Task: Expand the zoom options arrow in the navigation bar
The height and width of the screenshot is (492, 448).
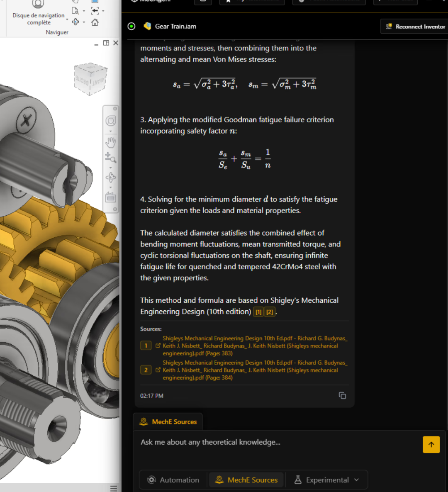Action: click(110, 168)
